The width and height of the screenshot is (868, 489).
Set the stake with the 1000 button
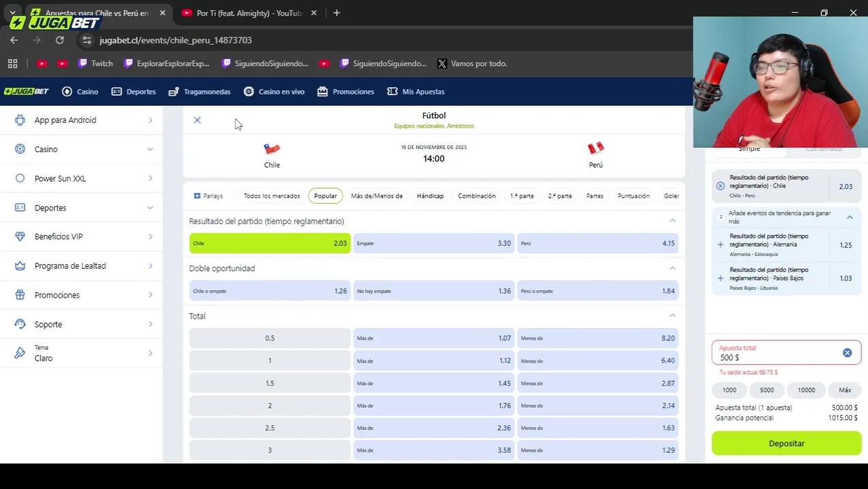729,390
